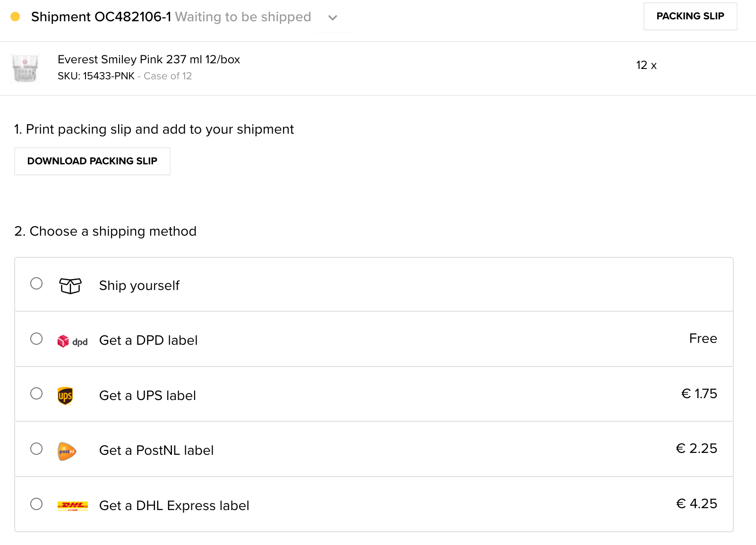
Task: Open the OC482106-1 shipment details
Action: coord(102,17)
